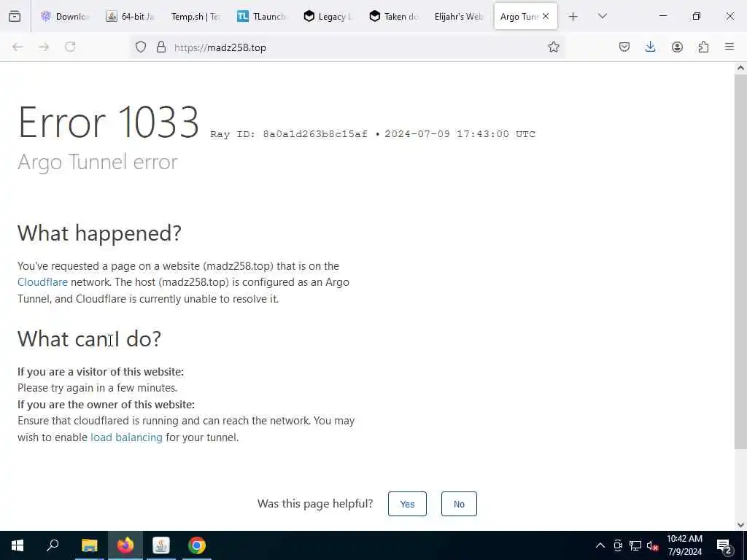Open the clock showing 10:42 AM

pyautogui.click(x=684, y=545)
